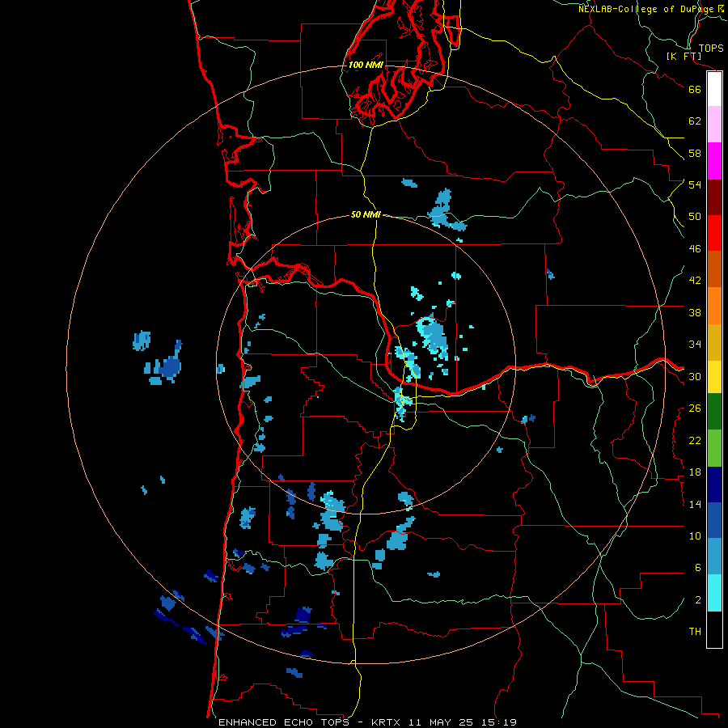
Task: Click the 30 legend value
Action: tap(695, 376)
